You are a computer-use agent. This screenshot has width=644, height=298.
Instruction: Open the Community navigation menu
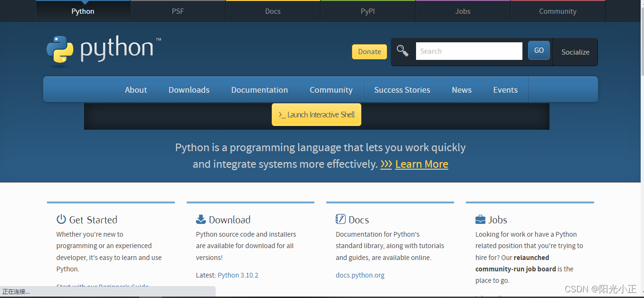pyautogui.click(x=331, y=90)
